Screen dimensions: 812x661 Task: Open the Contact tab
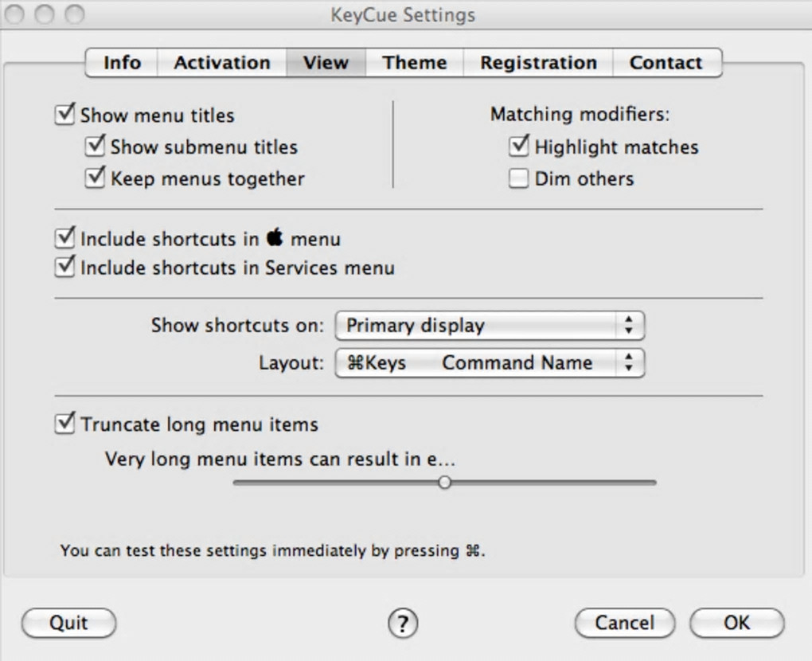tap(666, 63)
